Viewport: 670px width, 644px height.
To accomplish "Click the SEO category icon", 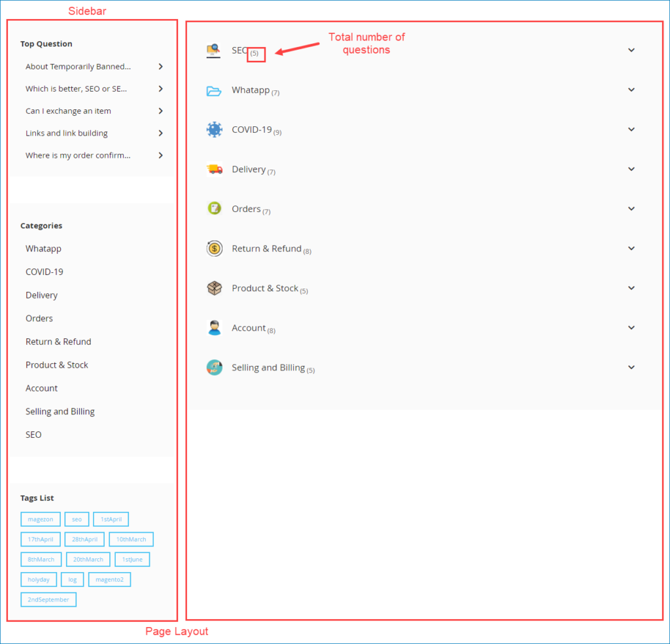I will click(213, 50).
